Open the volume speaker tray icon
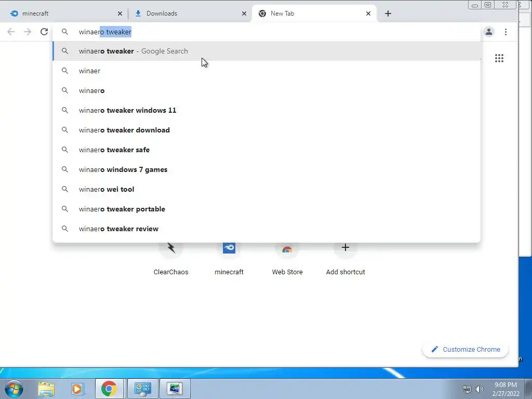532x399 pixels. 480,389
